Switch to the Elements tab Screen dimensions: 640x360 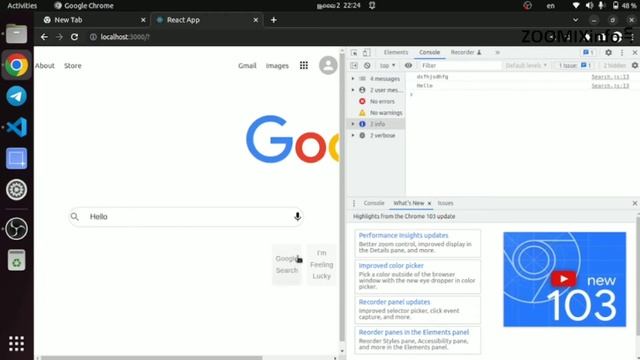pos(396,52)
